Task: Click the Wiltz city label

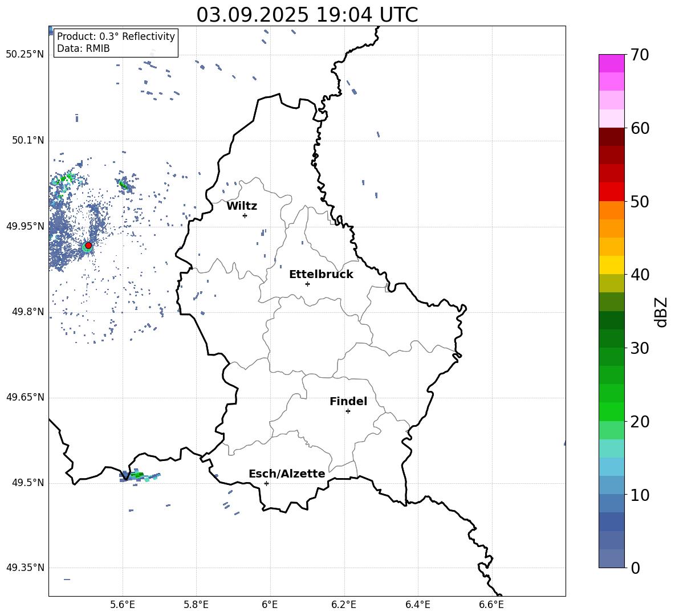Action: (242, 206)
